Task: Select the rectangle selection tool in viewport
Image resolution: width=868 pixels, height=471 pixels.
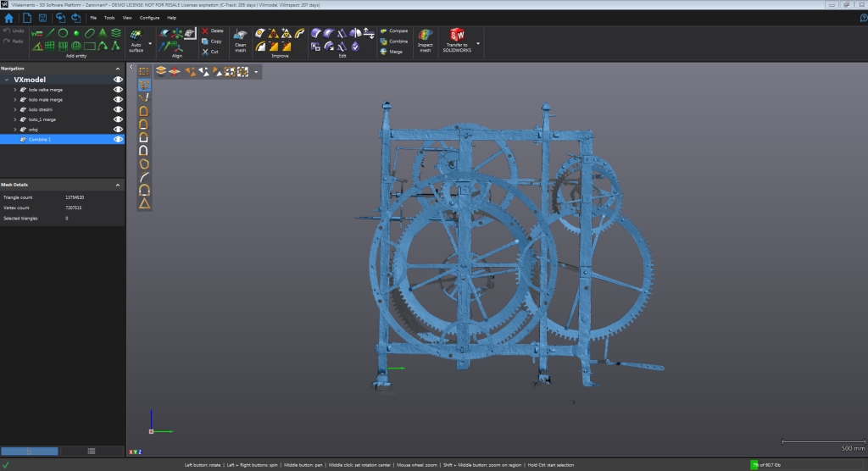Action: (144, 72)
